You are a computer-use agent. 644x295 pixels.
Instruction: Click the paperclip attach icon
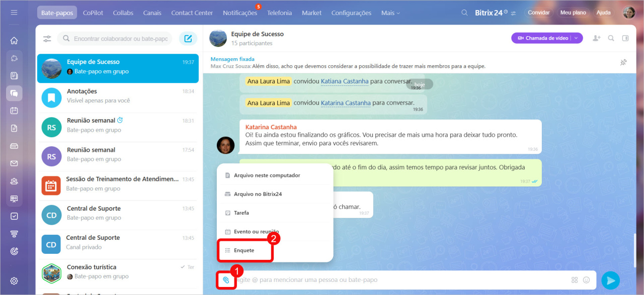coord(226,280)
